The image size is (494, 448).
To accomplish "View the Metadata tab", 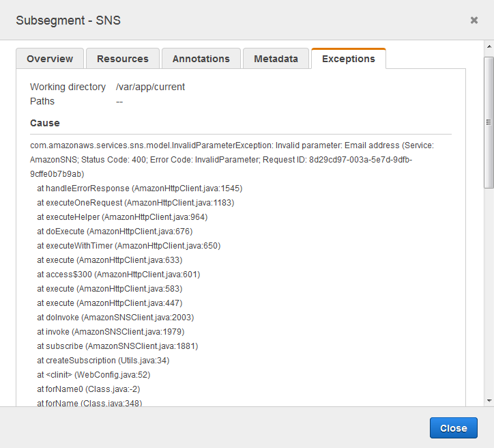I will [x=276, y=59].
